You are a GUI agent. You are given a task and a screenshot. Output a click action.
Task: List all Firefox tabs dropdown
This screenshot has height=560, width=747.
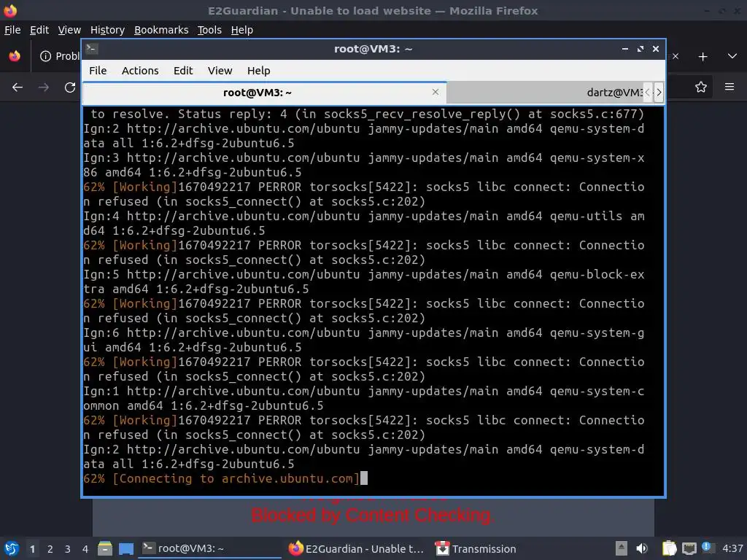[x=732, y=56]
